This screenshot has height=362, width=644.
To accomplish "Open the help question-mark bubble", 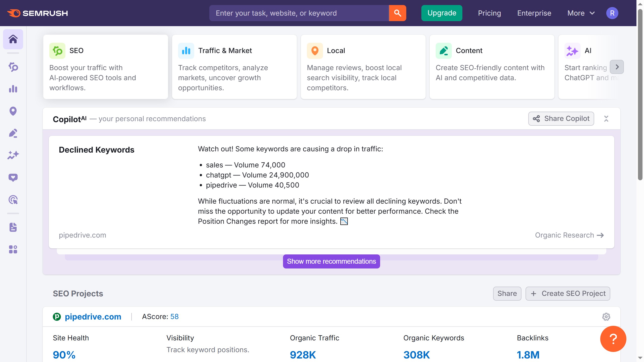I will coord(613,339).
